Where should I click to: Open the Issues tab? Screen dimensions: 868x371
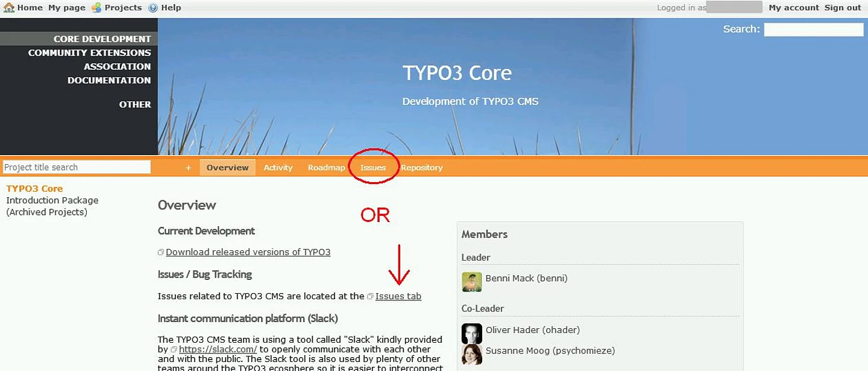[x=373, y=168]
